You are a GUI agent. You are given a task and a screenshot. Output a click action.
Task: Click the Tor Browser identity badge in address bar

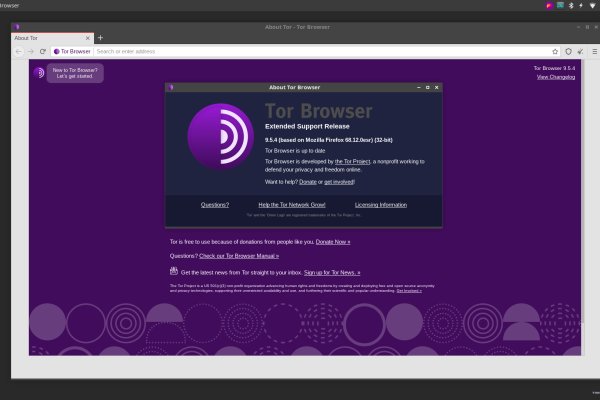[72, 51]
